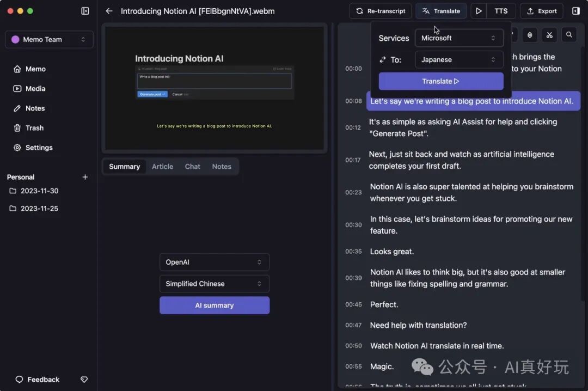Open the Japanese target language dropdown

click(x=459, y=60)
